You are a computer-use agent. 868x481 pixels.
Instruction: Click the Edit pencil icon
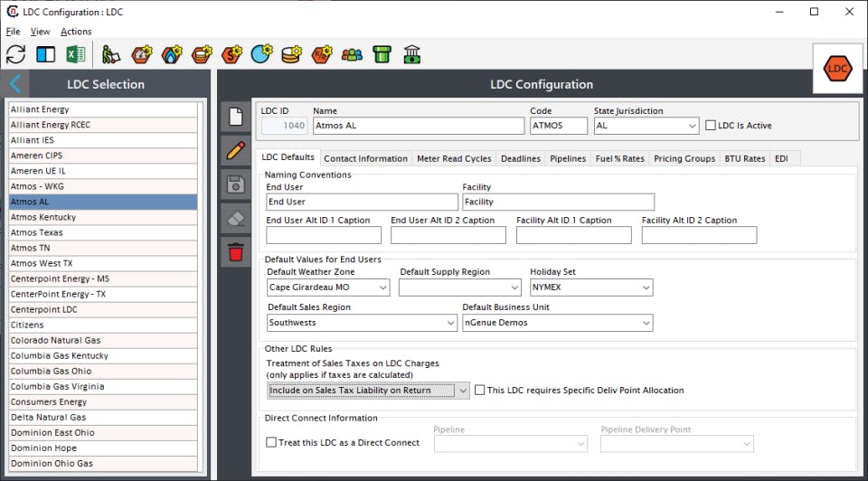tap(236, 151)
